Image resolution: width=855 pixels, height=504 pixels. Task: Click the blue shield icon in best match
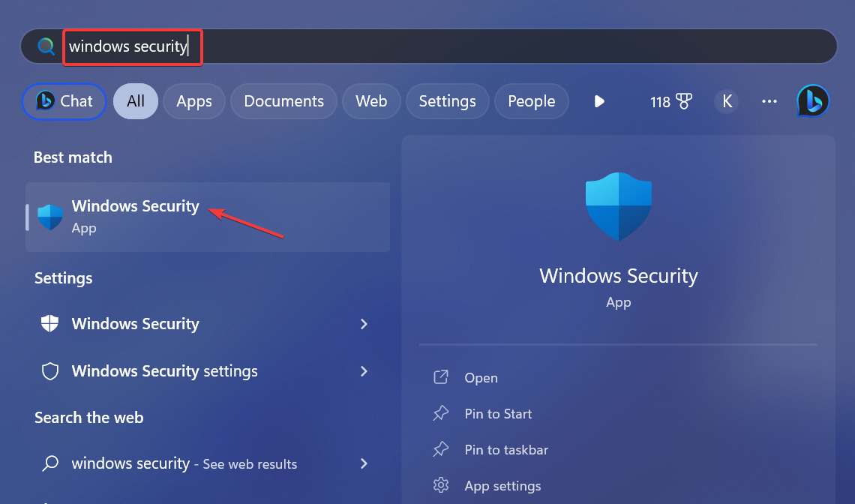[50, 217]
